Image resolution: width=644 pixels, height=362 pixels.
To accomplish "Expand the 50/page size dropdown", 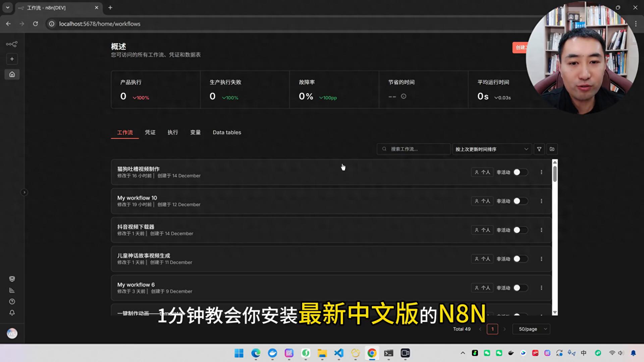I will [532, 329].
